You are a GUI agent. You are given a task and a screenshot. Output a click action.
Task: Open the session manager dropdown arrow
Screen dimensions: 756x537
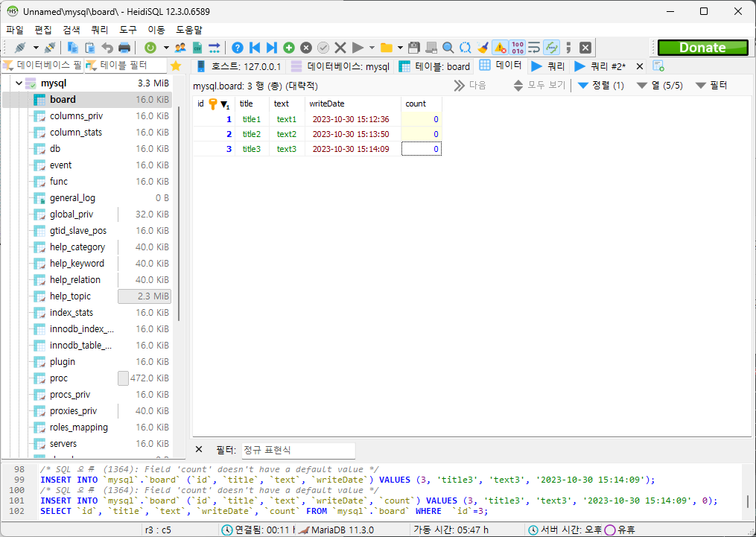pyautogui.click(x=36, y=48)
